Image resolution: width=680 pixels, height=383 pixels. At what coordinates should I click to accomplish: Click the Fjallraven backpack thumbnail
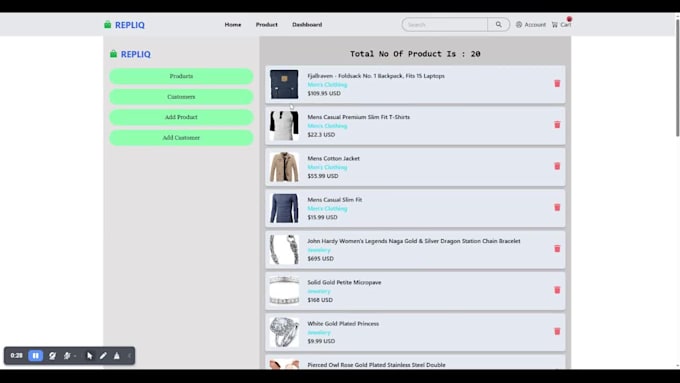click(x=284, y=84)
